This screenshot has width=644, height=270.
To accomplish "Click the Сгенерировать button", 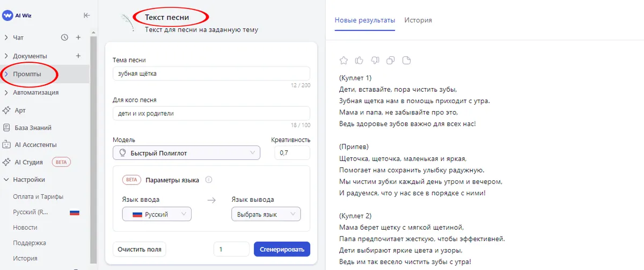I will (x=282, y=250).
